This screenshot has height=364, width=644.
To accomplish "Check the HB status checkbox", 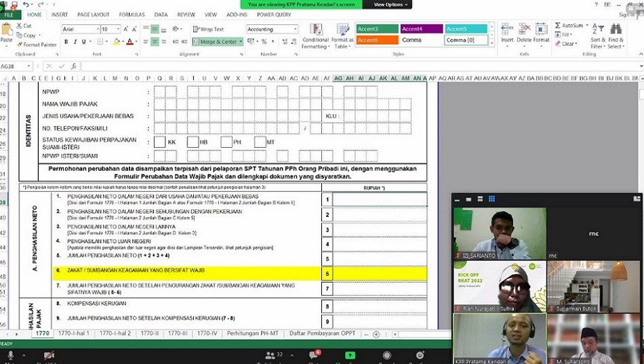I will 193,142.
